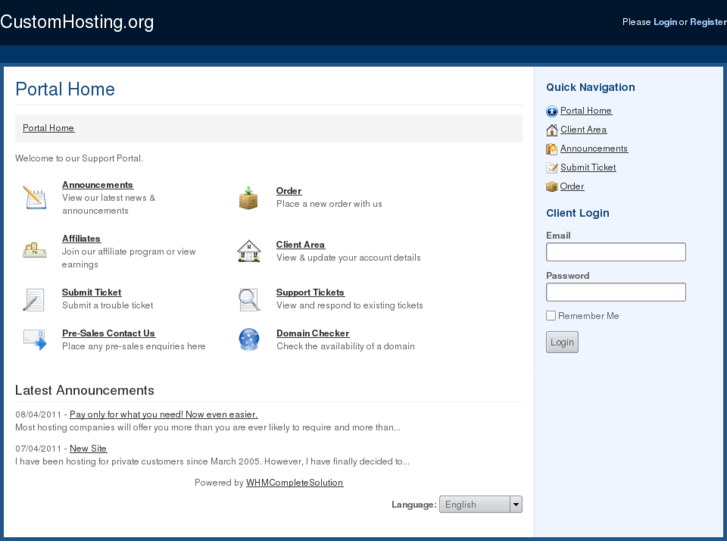The image size is (727, 545).
Task: Click the Domain Checker globe icon
Action: (249, 340)
